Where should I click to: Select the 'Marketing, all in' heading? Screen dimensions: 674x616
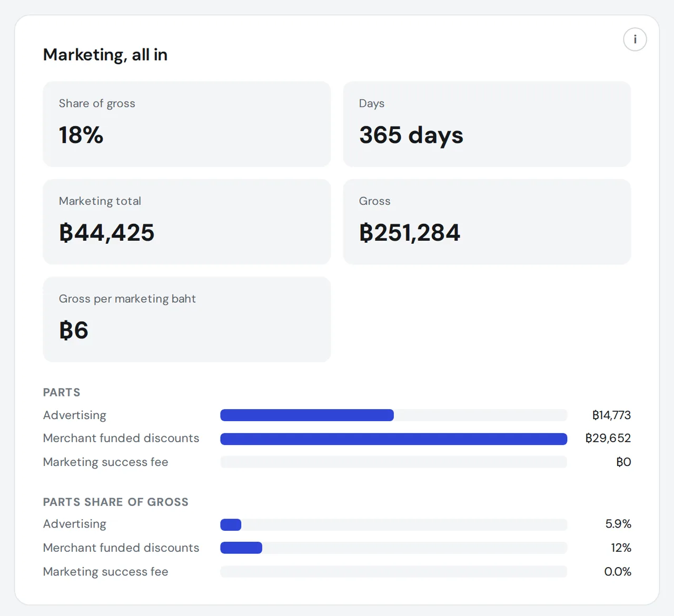(105, 55)
